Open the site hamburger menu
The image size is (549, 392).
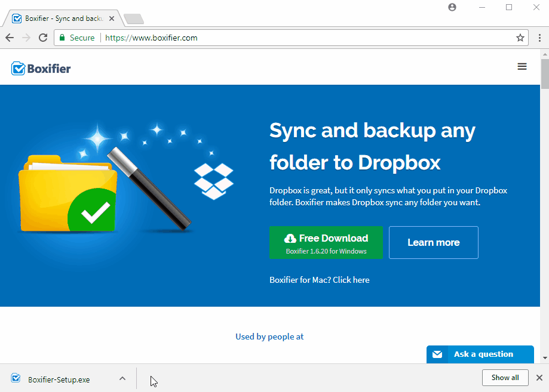[522, 66]
